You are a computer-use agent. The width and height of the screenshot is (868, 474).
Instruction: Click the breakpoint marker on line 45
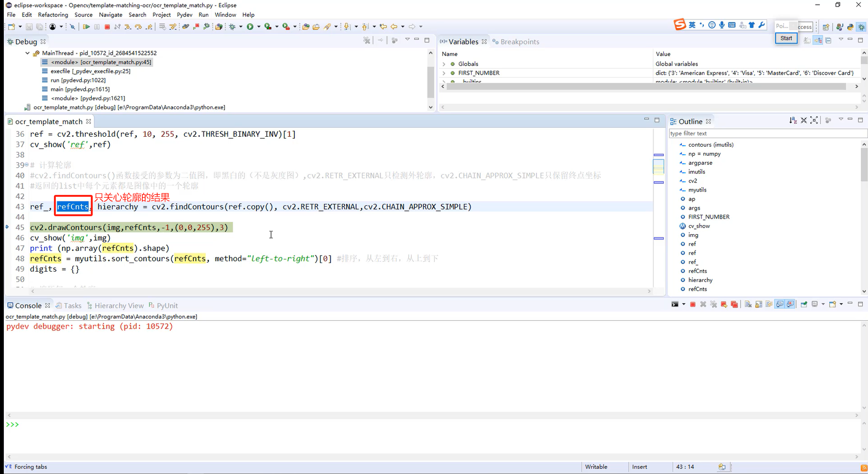tap(7, 227)
